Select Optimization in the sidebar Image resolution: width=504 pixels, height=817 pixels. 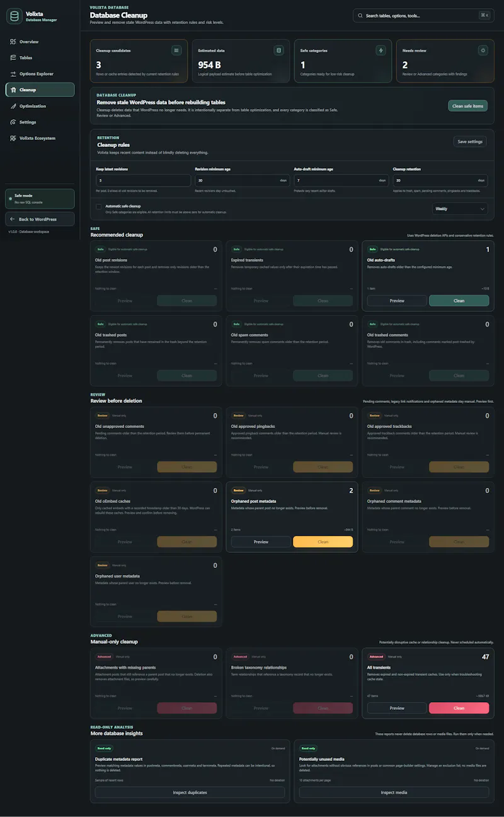coord(40,106)
